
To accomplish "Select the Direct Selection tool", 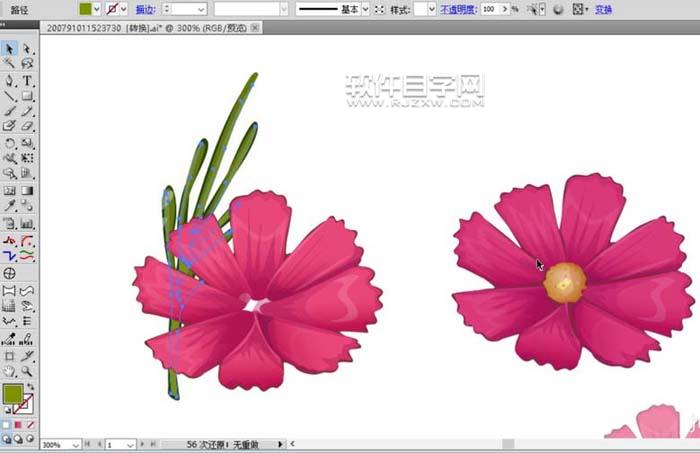I will pos(27,48).
